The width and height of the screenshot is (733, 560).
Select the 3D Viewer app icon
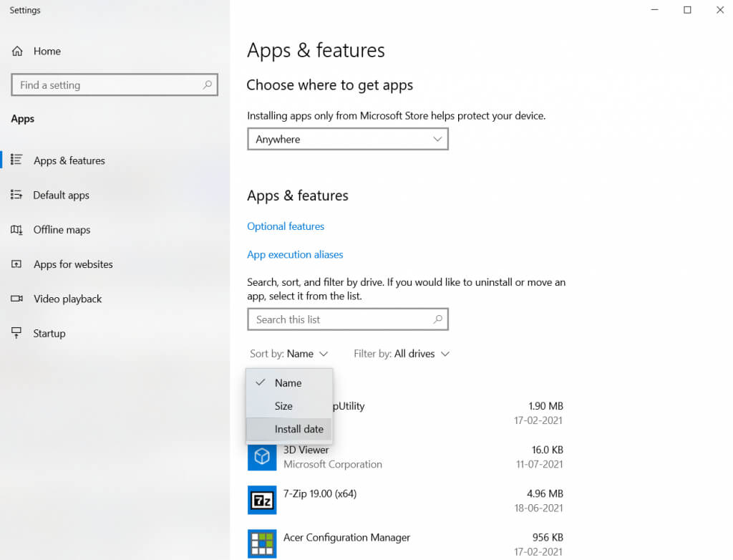261,457
